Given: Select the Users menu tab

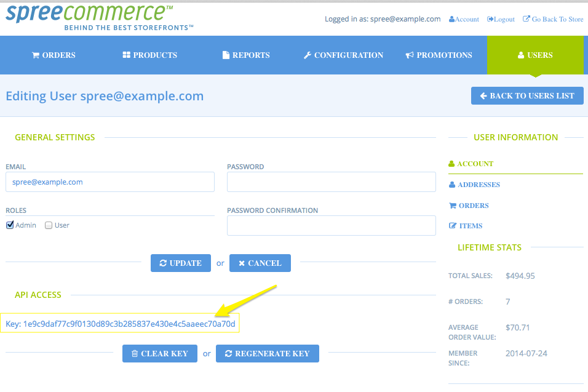Looking at the screenshot, I should (535, 55).
